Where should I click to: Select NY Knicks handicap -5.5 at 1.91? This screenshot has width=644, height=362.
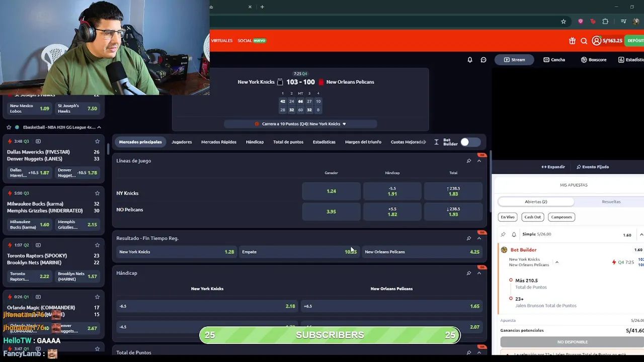(x=392, y=192)
